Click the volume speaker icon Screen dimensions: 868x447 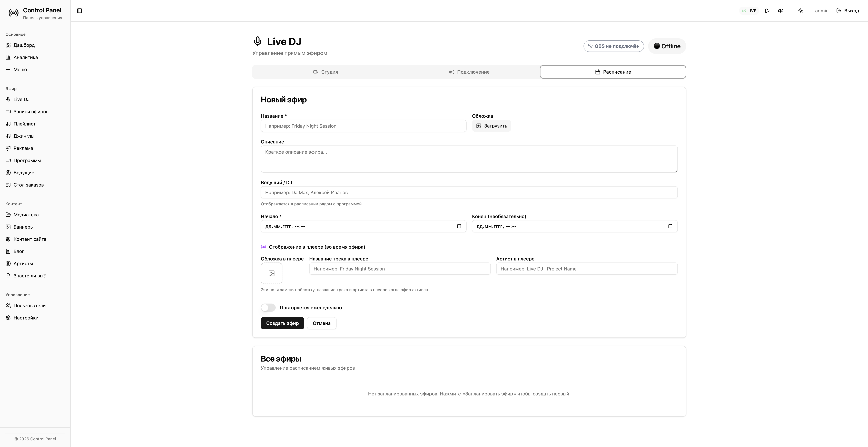[780, 11]
